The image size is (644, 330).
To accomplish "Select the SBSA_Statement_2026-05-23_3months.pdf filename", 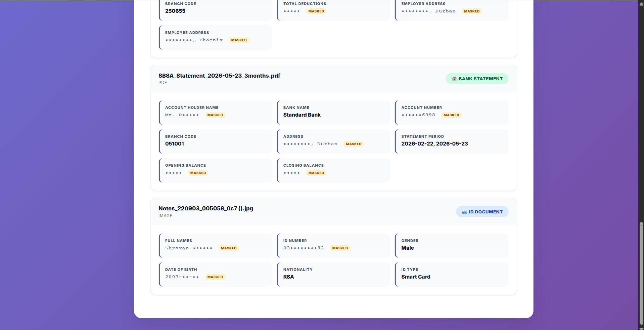I will tap(219, 76).
